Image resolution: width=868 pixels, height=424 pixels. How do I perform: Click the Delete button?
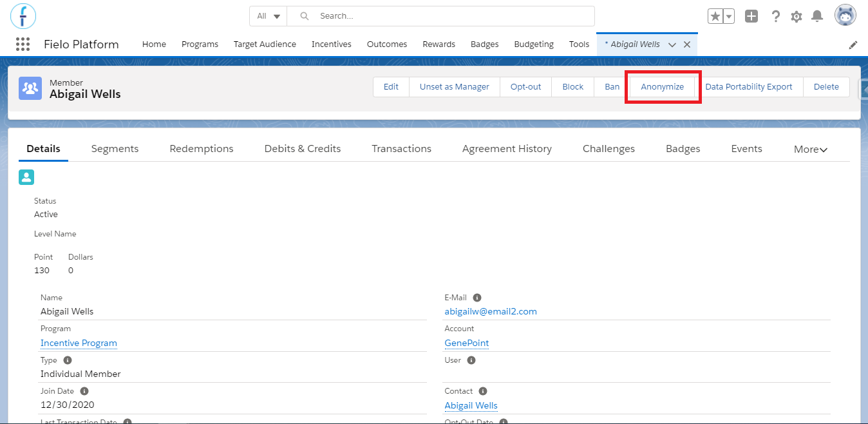point(826,87)
